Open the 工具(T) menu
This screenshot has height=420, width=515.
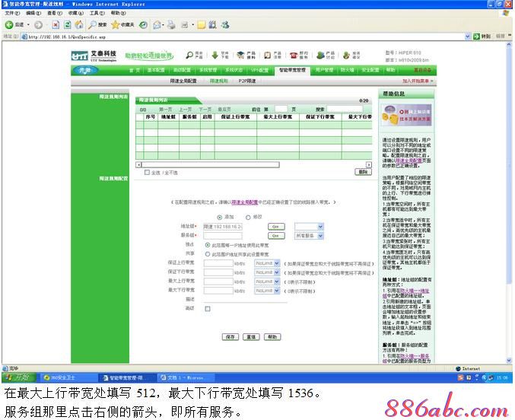pos(97,13)
